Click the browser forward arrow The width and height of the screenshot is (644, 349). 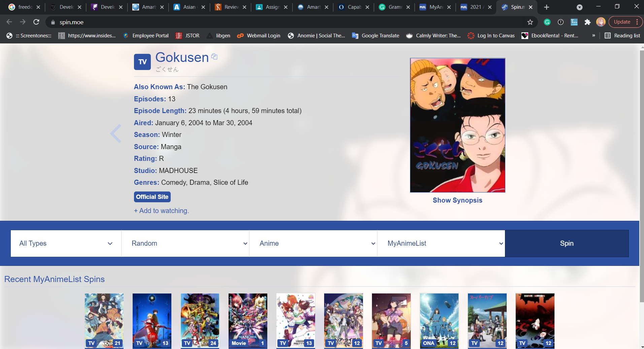click(x=23, y=22)
